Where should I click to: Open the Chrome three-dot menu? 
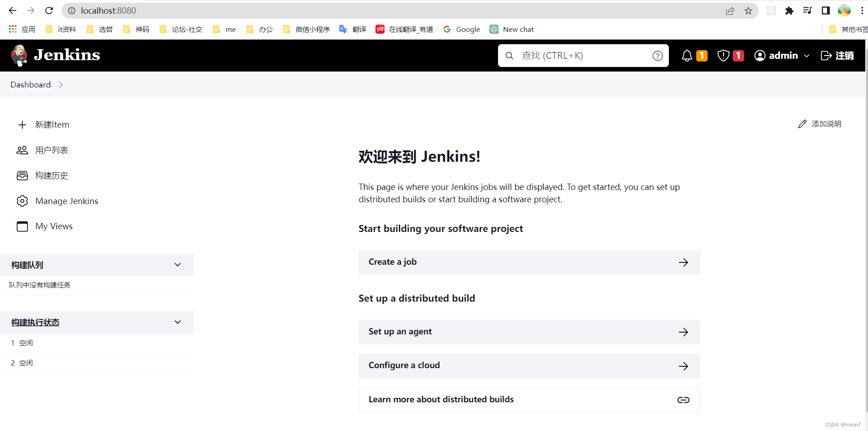pos(862,10)
